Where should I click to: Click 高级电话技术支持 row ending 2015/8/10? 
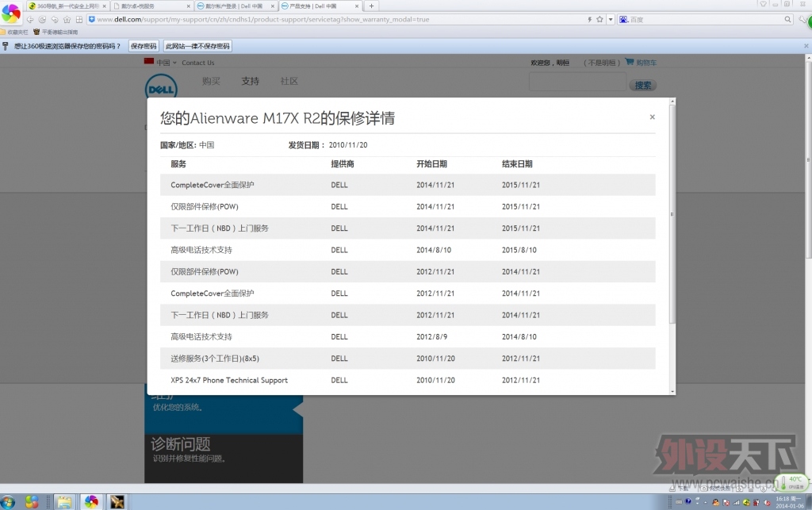408,250
